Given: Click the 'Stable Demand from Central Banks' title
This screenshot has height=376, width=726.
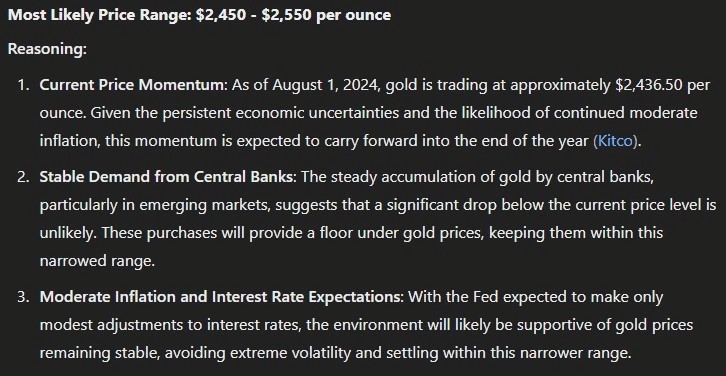Looking at the screenshot, I should click(x=167, y=177).
